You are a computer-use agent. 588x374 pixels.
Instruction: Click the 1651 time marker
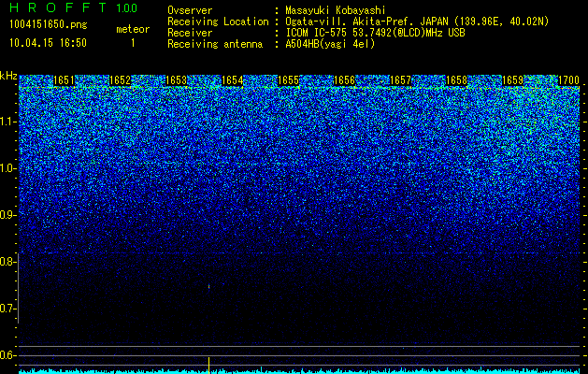pyautogui.click(x=65, y=80)
